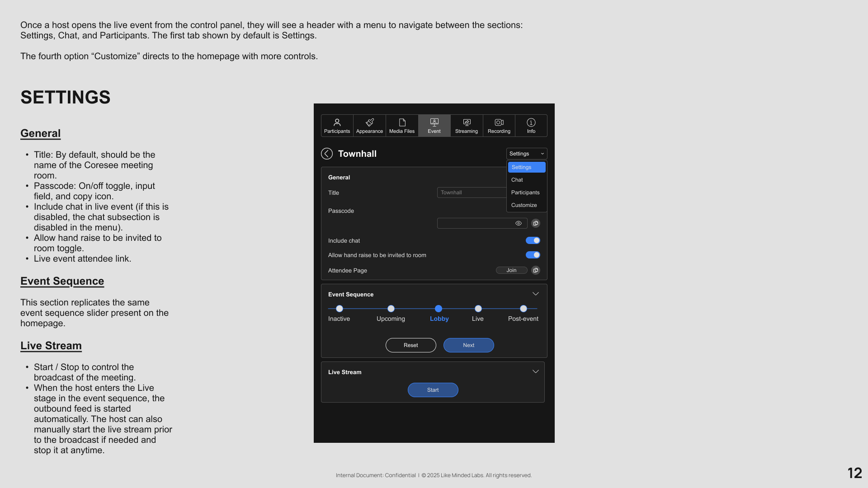Open the Settings dropdown
868x488 pixels.
(x=527, y=154)
